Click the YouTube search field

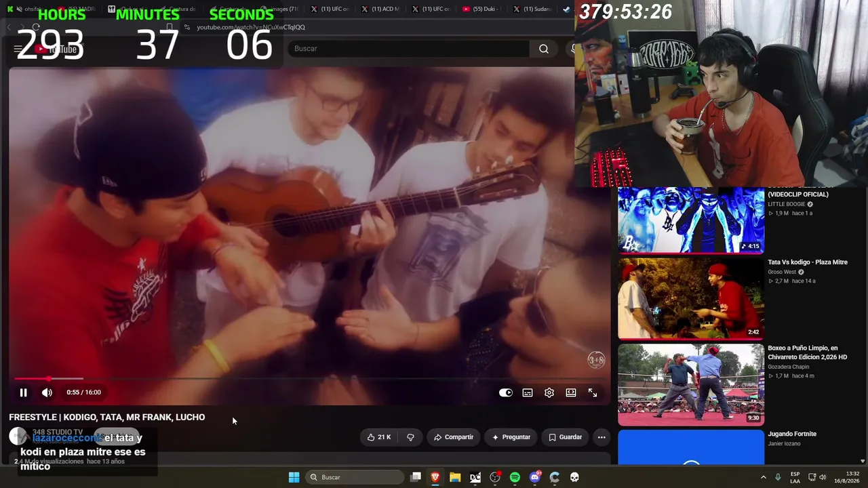coord(409,49)
